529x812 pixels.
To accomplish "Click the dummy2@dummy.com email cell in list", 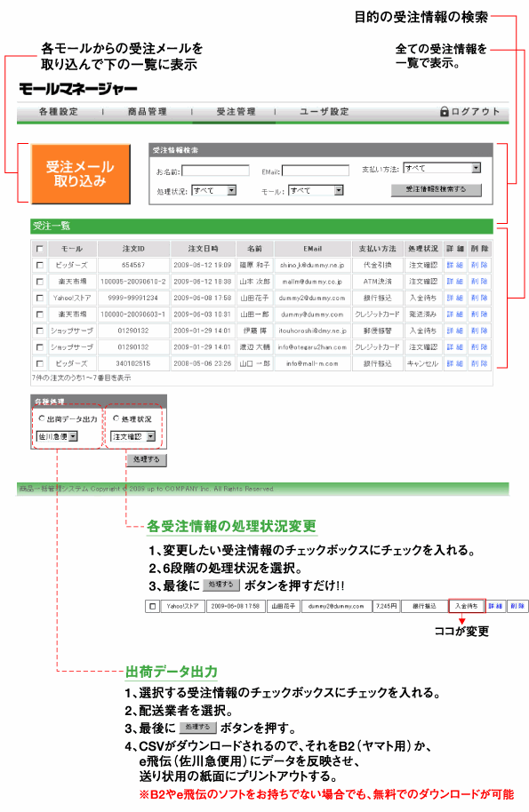I will (312, 299).
